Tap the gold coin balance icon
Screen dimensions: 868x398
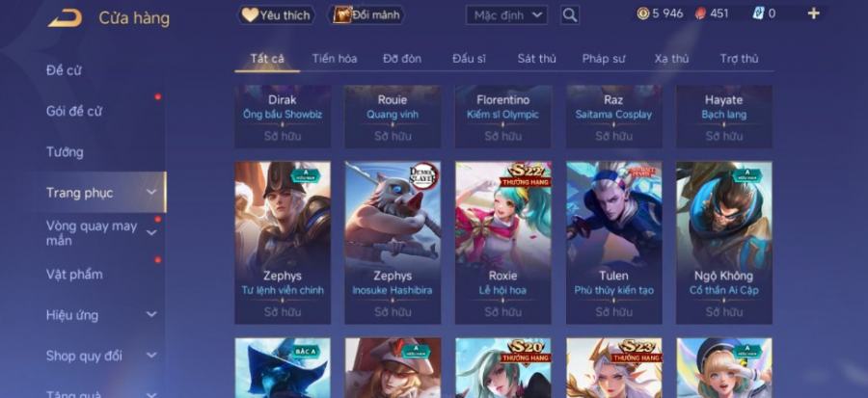point(642,13)
